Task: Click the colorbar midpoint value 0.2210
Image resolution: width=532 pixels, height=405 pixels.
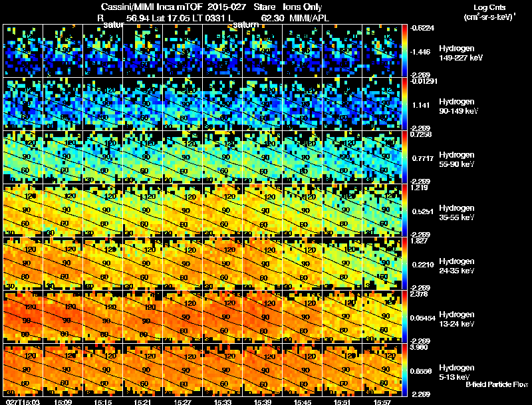Action: pos(423,265)
